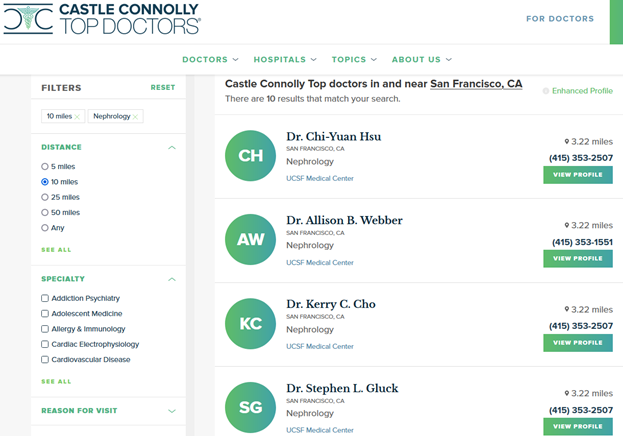Select the 50 miles distance option

45,213
